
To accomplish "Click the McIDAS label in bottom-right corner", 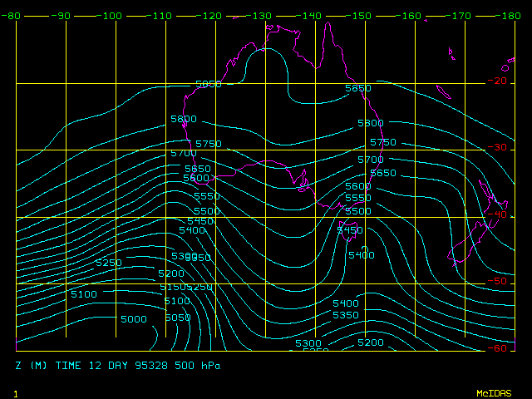I will [x=495, y=392].
